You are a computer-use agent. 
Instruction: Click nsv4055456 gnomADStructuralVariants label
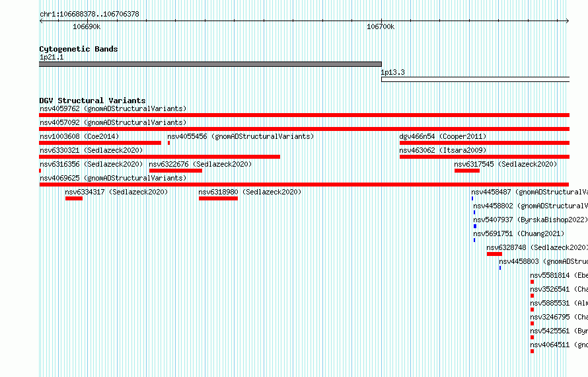240,136
